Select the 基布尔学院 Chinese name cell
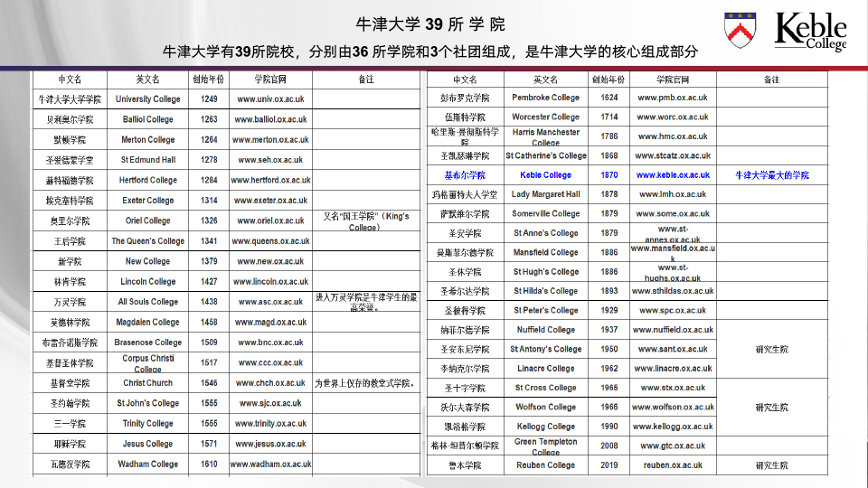868x488 pixels. point(465,175)
